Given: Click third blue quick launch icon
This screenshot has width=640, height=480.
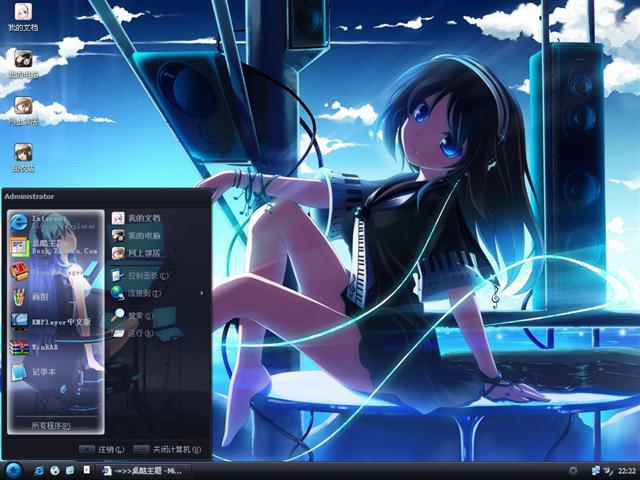Looking at the screenshot, I should click(70, 471).
